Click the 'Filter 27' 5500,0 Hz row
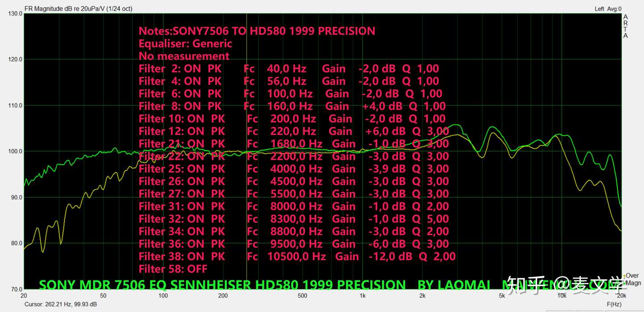644x312 pixels. 294,194
